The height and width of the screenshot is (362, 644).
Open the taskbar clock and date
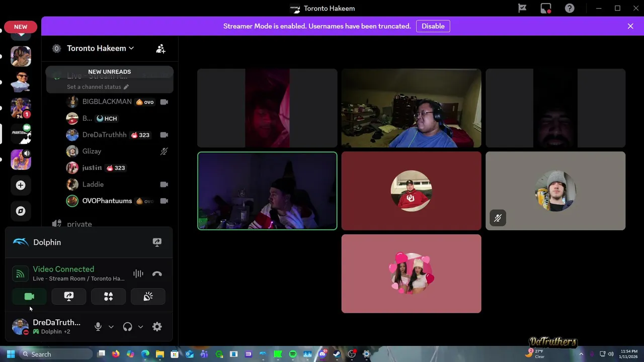629,354
